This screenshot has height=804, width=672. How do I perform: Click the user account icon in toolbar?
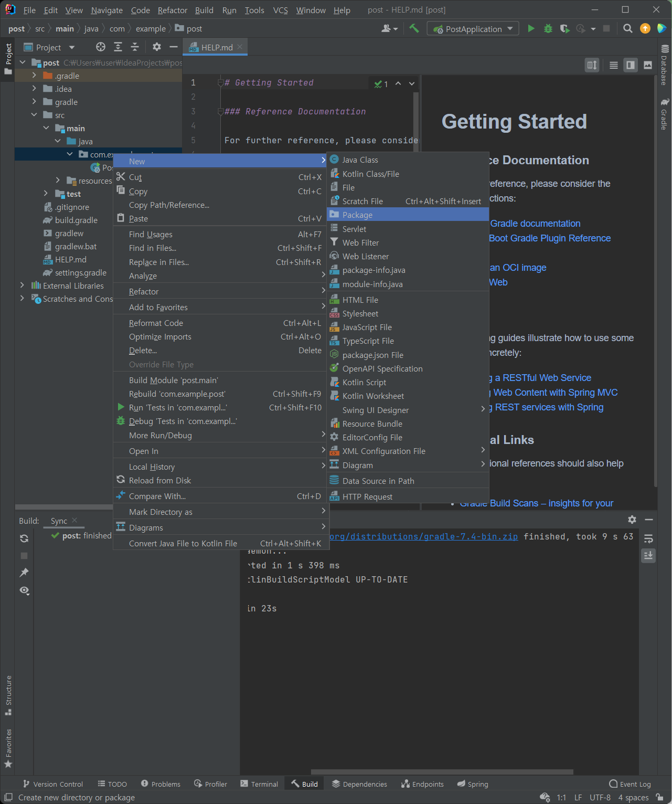pyautogui.click(x=389, y=28)
